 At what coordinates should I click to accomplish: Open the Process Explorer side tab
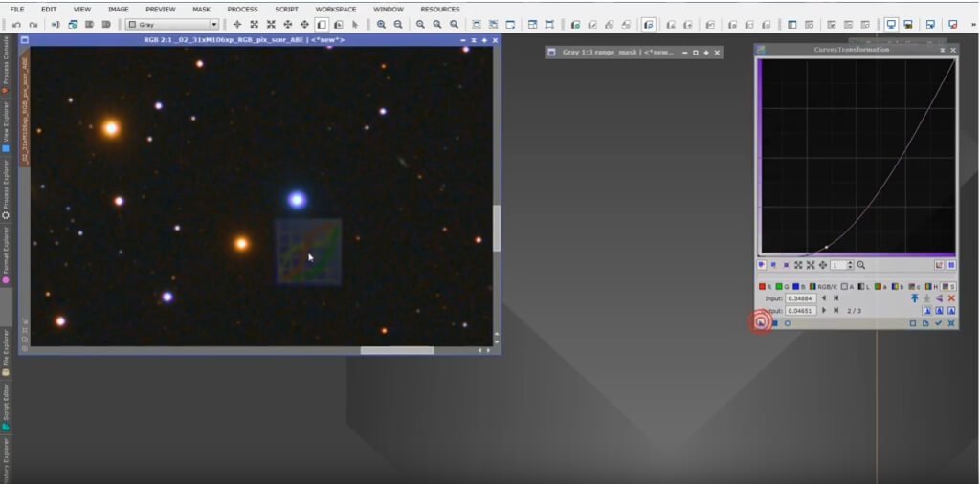(x=6, y=189)
